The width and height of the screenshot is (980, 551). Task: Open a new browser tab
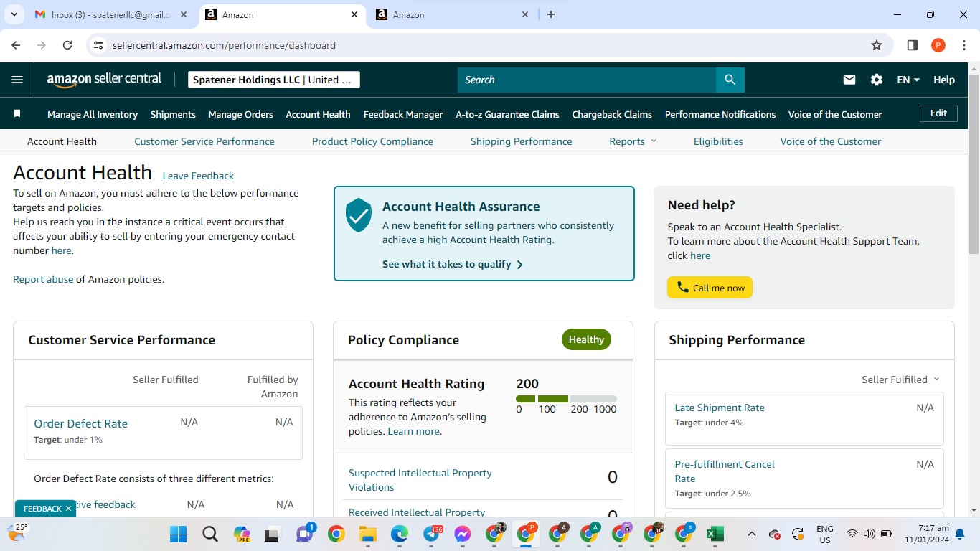point(551,14)
